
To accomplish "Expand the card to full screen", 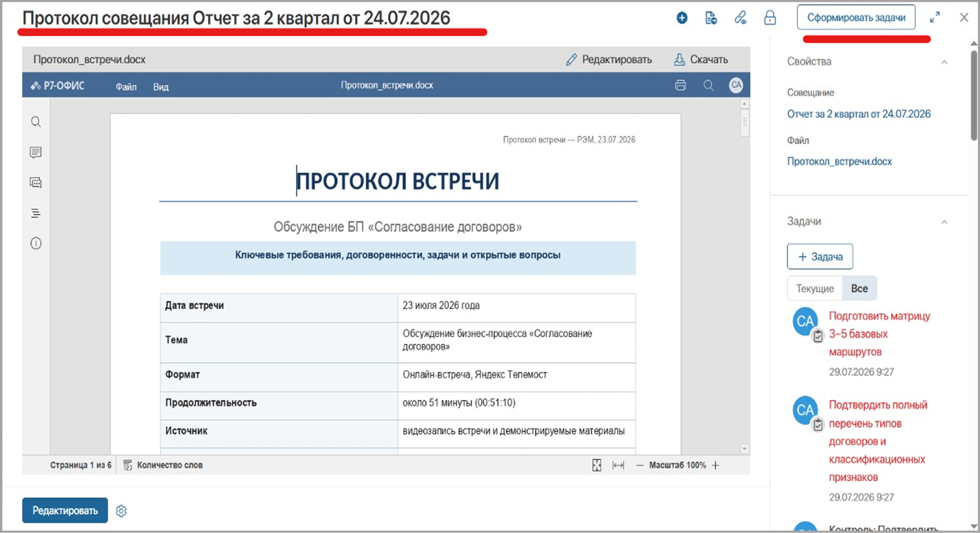I will click(x=935, y=17).
